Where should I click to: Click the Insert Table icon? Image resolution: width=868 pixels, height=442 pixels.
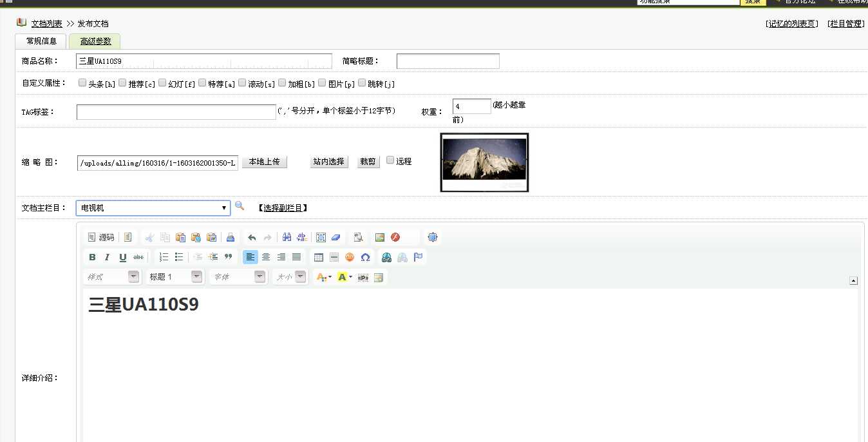318,257
